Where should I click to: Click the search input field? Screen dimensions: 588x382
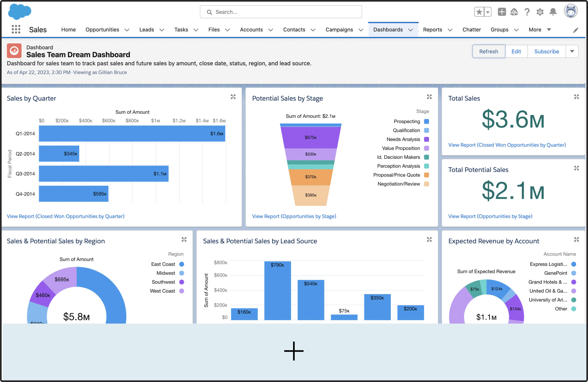click(282, 11)
